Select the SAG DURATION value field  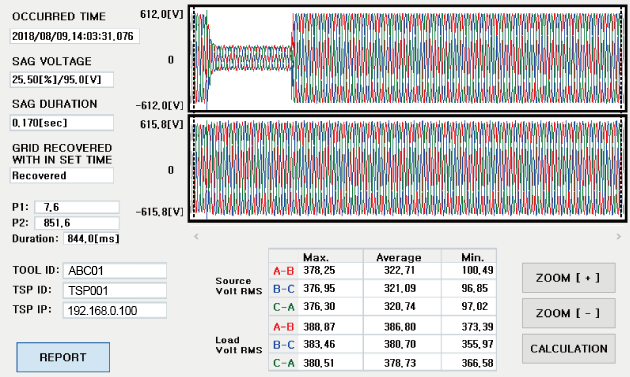pos(62,123)
